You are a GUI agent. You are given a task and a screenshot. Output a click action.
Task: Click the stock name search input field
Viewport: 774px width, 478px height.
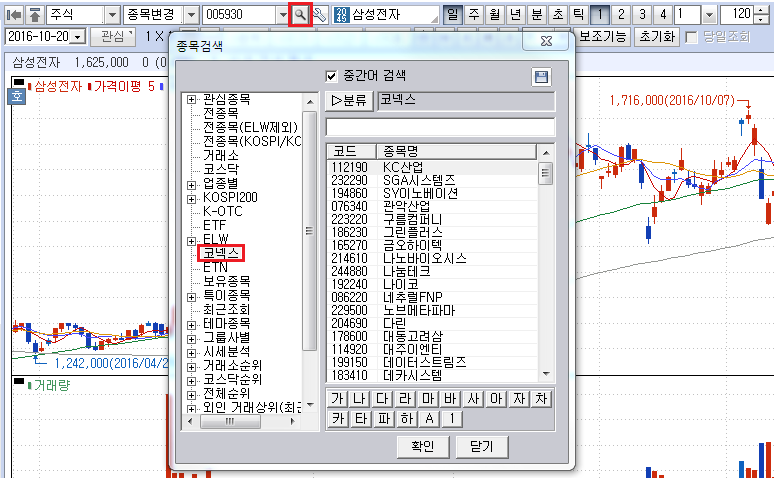click(x=440, y=127)
